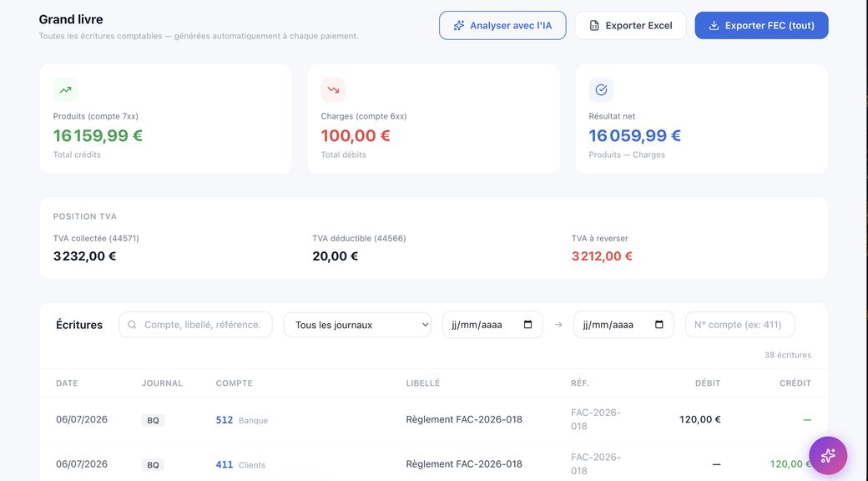The height and width of the screenshot is (481, 868).
Task: Click the 38 écritures count
Action: [788, 355]
